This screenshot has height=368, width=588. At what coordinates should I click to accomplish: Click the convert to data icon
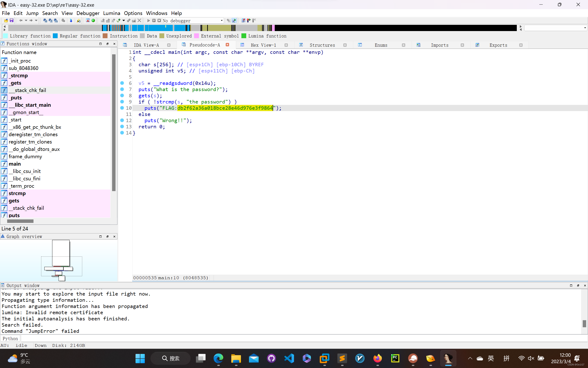(x=108, y=21)
